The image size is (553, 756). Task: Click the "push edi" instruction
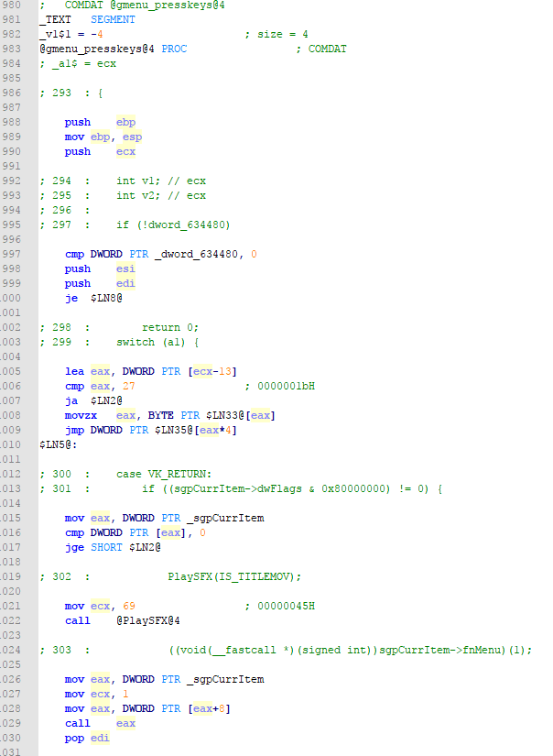coord(100,284)
